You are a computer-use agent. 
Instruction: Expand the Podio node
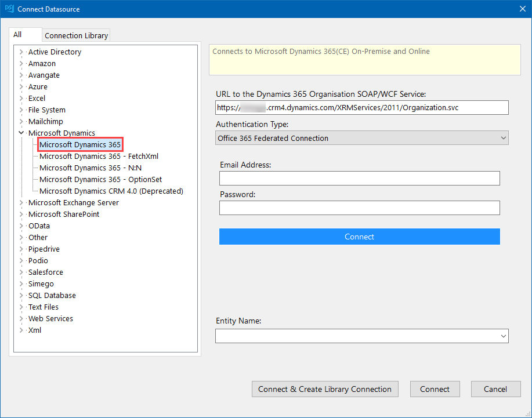[x=21, y=260]
